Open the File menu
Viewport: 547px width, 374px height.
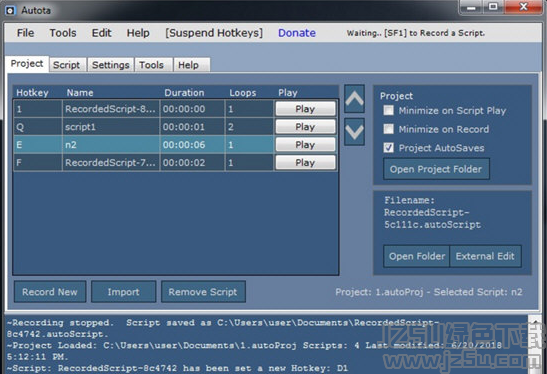(25, 33)
